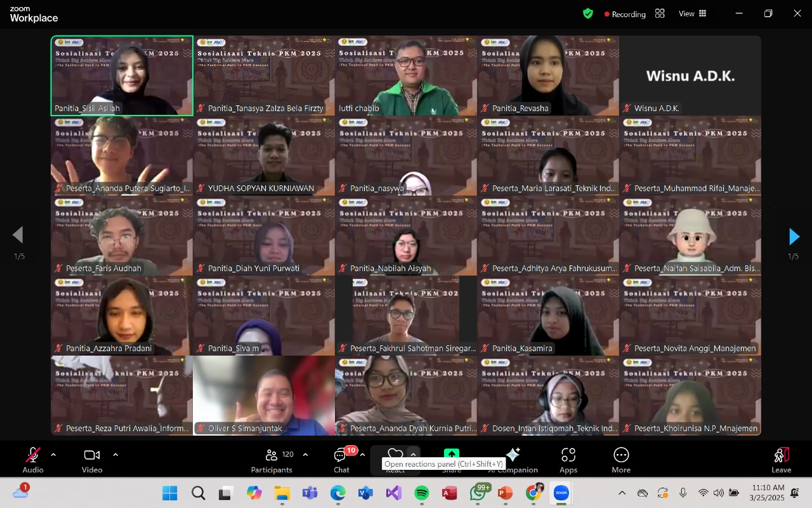Open Spotify from the Windows taskbar

click(x=421, y=493)
